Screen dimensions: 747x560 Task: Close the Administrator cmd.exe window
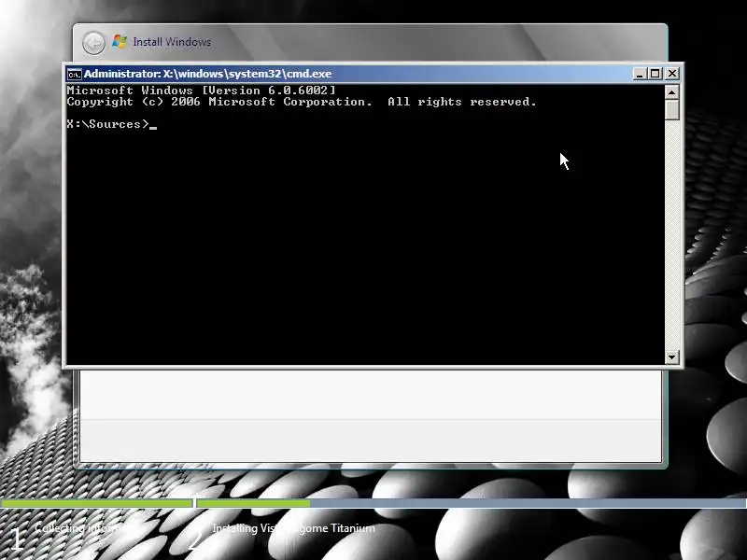[x=672, y=74]
